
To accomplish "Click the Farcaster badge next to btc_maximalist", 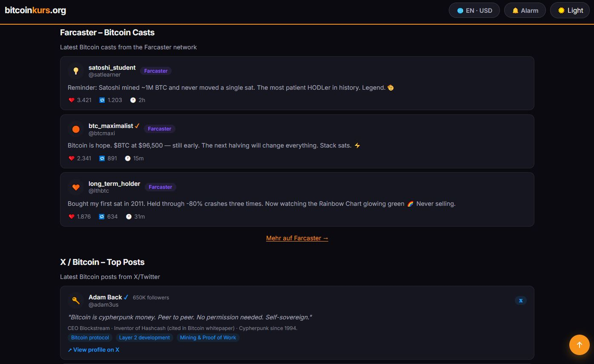I will 159,129.
